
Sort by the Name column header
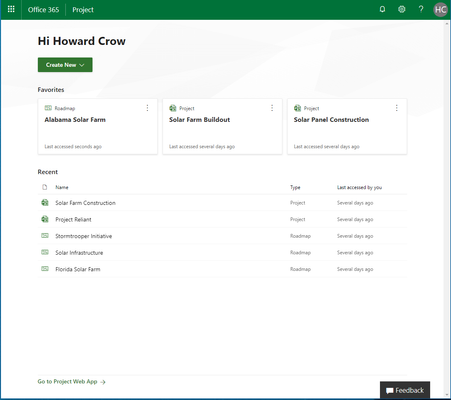[x=62, y=187]
